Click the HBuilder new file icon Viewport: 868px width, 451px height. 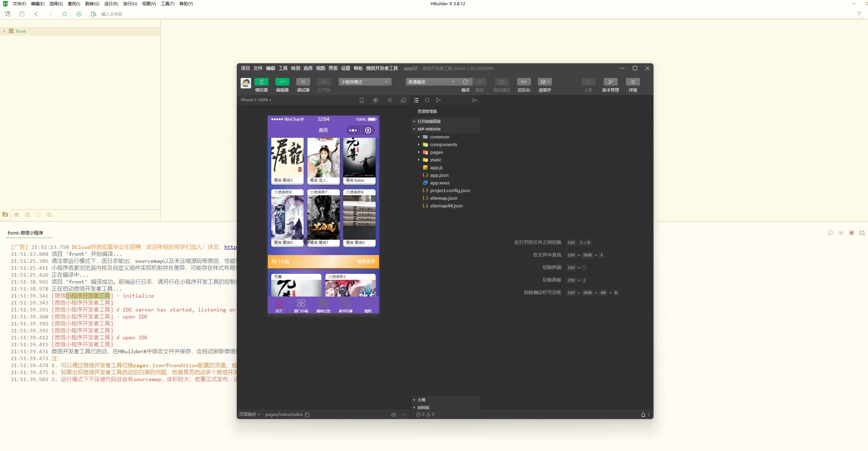click(x=8, y=14)
